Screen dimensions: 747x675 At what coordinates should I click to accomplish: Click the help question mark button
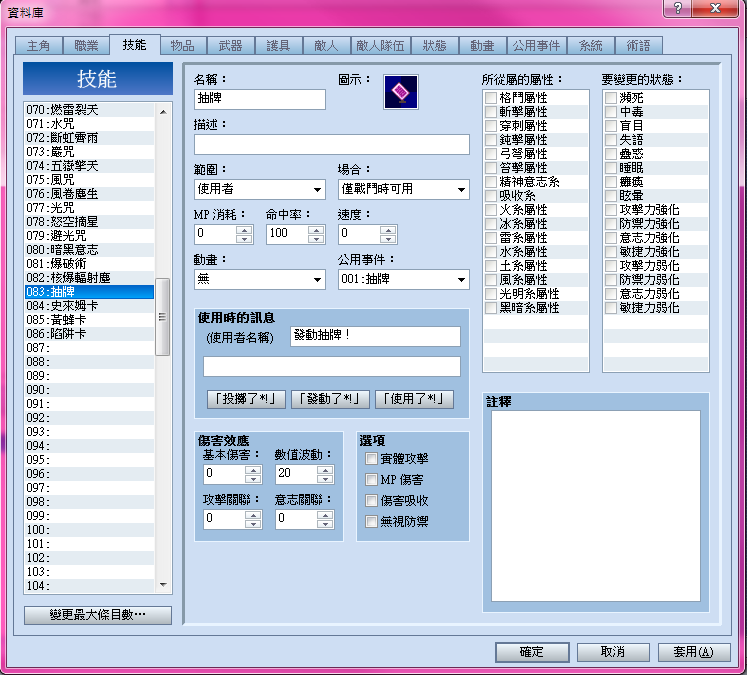tap(677, 8)
